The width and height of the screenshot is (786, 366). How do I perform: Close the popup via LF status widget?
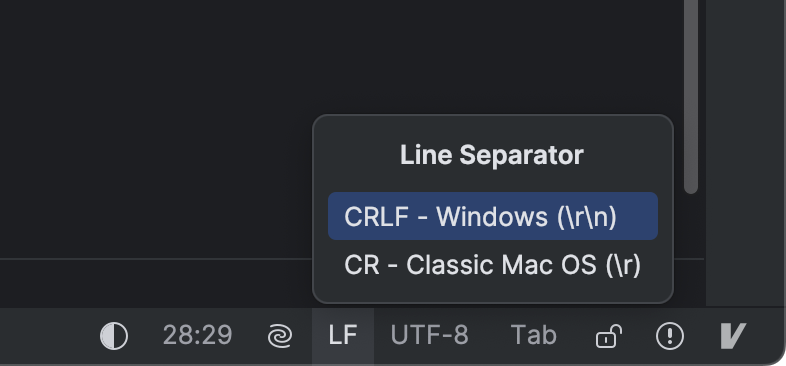point(343,336)
